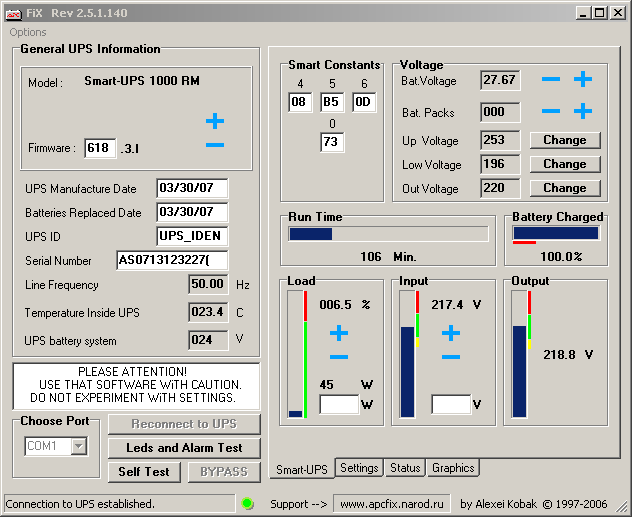Open the www.apcfix.narod.ru support link
The height and width of the screenshot is (517, 632).
pos(392,504)
